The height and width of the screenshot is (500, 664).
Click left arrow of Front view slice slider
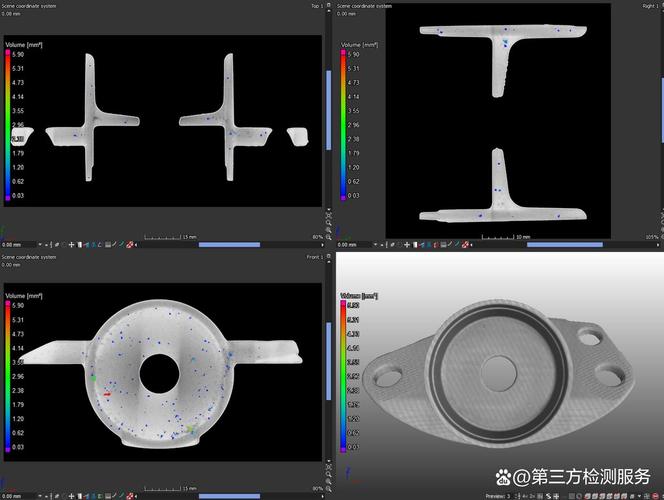pos(136,496)
